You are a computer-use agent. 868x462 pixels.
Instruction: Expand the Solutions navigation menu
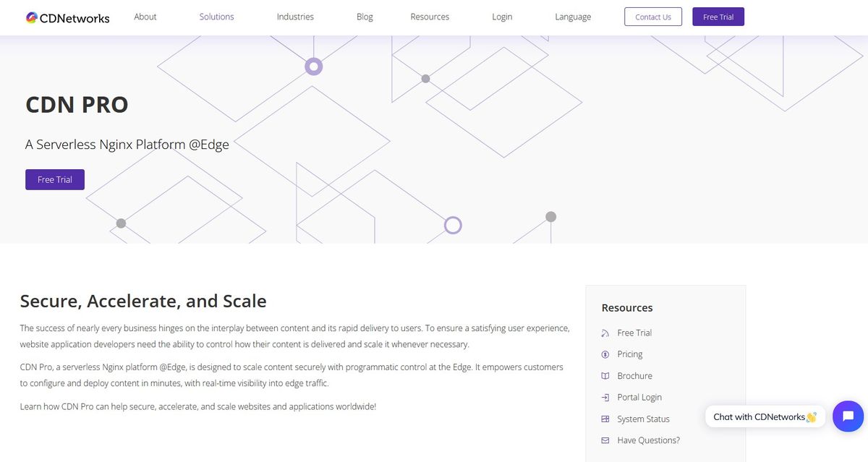217,17
